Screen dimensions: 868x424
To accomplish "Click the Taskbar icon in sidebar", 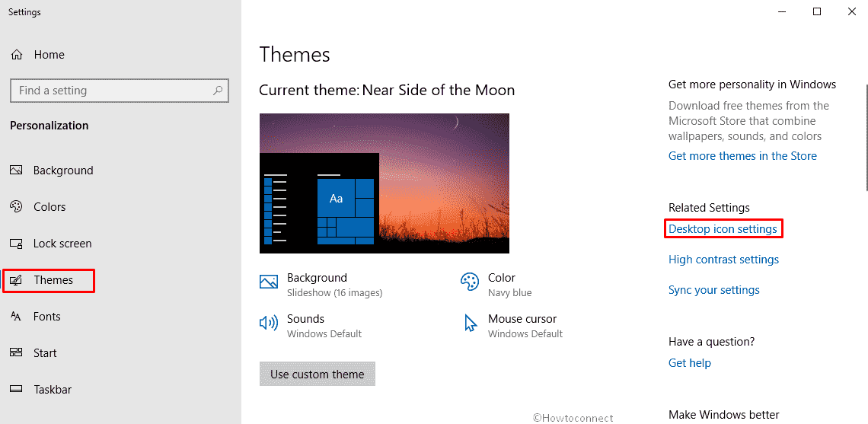I will click(16, 390).
